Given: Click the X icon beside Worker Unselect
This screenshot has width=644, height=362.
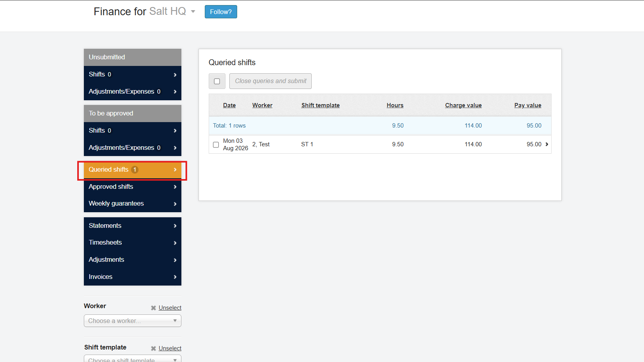Looking at the screenshot, I should (153, 308).
